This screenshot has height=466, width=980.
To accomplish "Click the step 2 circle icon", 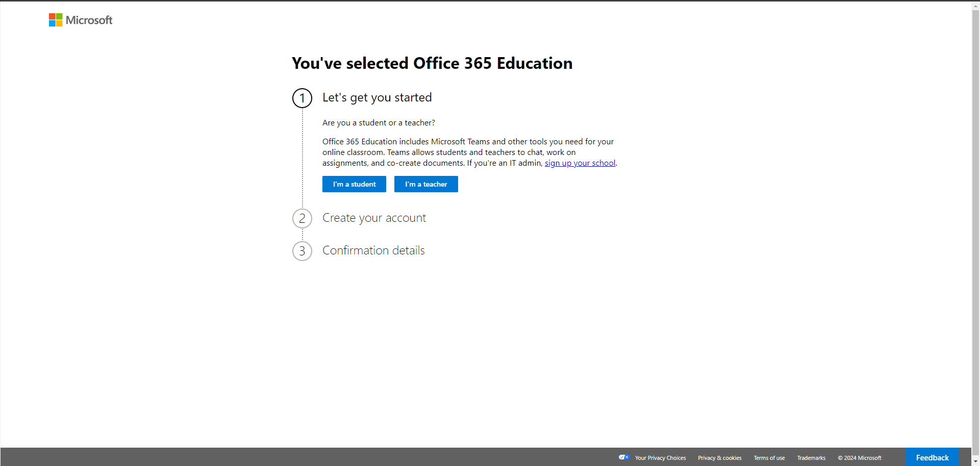I will 302,218.
